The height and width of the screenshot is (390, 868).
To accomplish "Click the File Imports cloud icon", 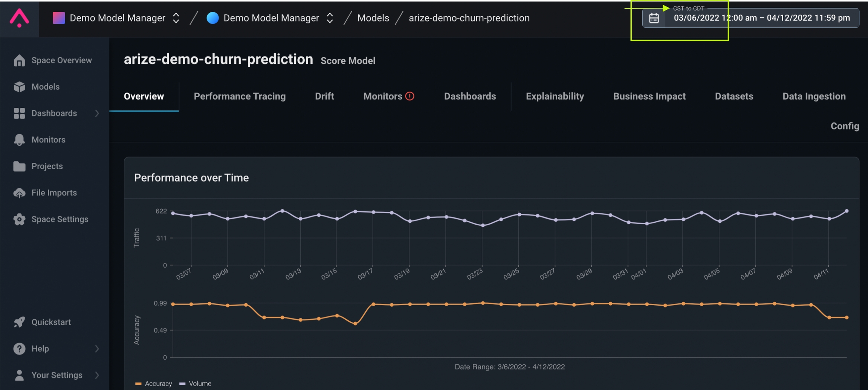I will 19,193.
